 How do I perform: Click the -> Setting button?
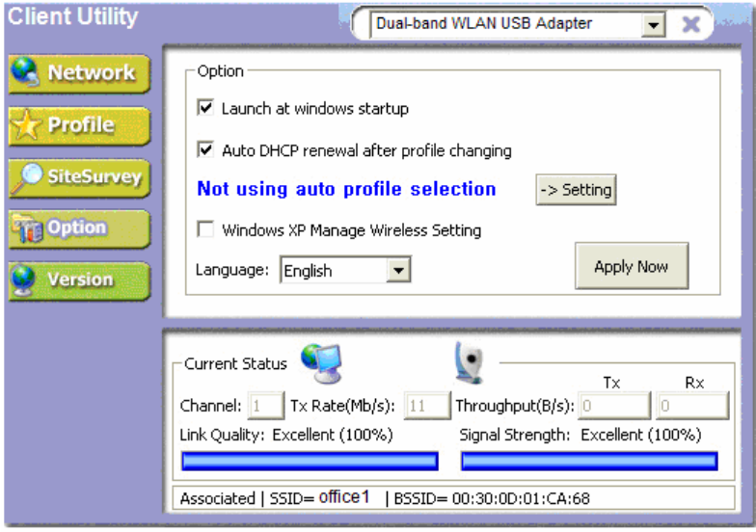tap(577, 190)
